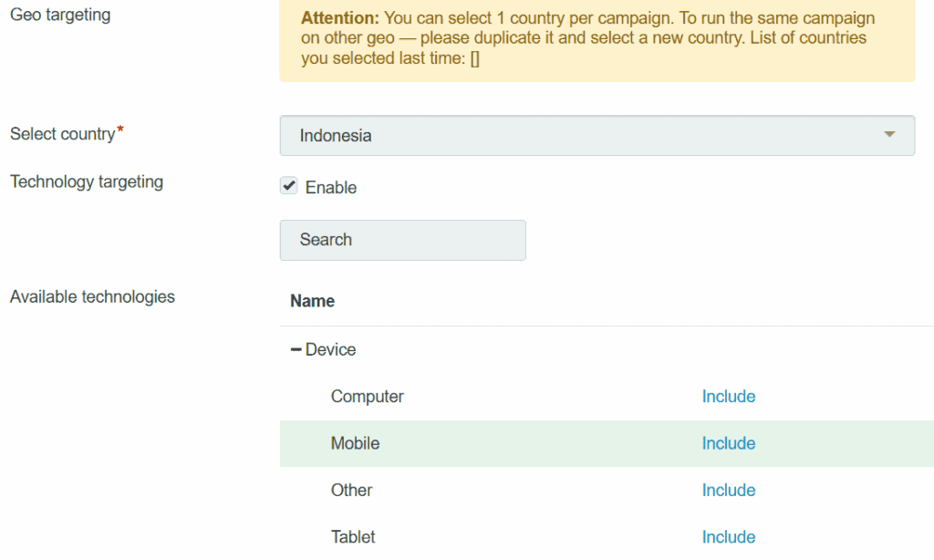The height and width of the screenshot is (560, 934).
Task: Select the Other row name
Action: click(351, 491)
